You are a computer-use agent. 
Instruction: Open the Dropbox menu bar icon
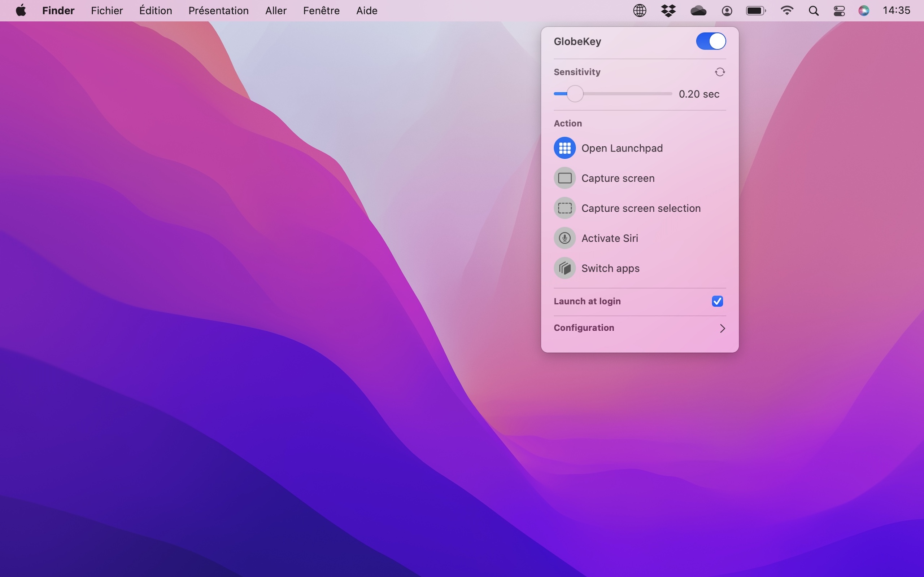click(668, 11)
